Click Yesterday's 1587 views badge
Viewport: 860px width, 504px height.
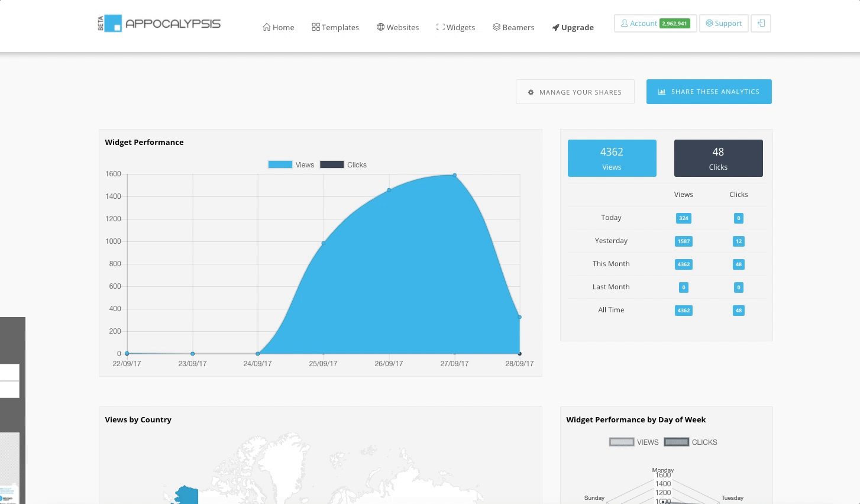(683, 241)
